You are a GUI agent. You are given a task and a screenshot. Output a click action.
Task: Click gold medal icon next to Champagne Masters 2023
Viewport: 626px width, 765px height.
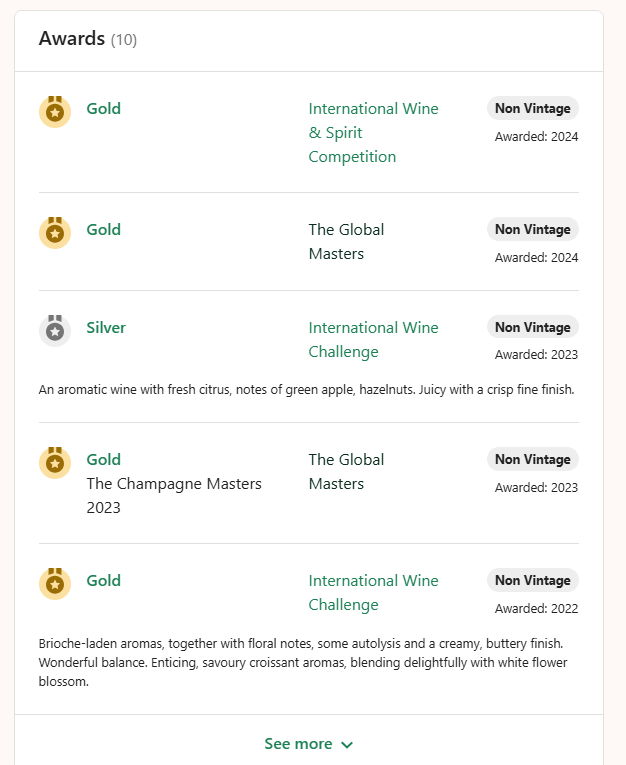tap(55, 463)
